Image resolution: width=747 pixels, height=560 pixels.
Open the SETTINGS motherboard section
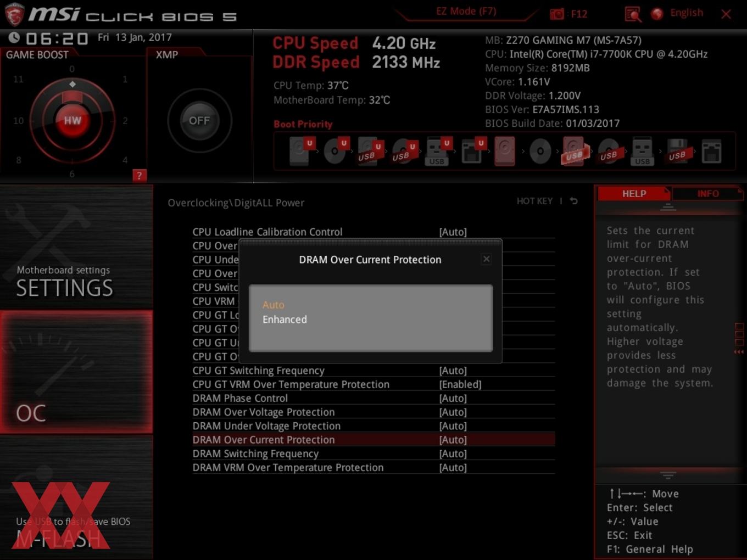76,247
